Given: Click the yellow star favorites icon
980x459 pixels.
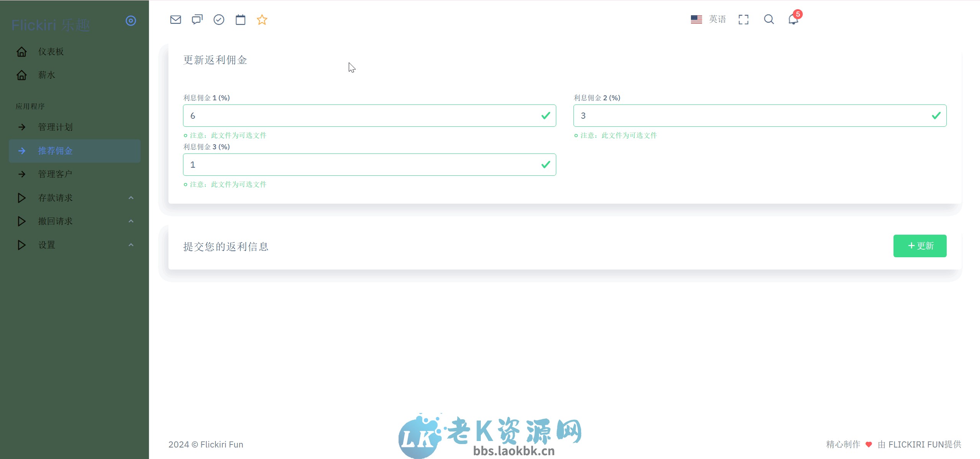Looking at the screenshot, I should coord(262,19).
